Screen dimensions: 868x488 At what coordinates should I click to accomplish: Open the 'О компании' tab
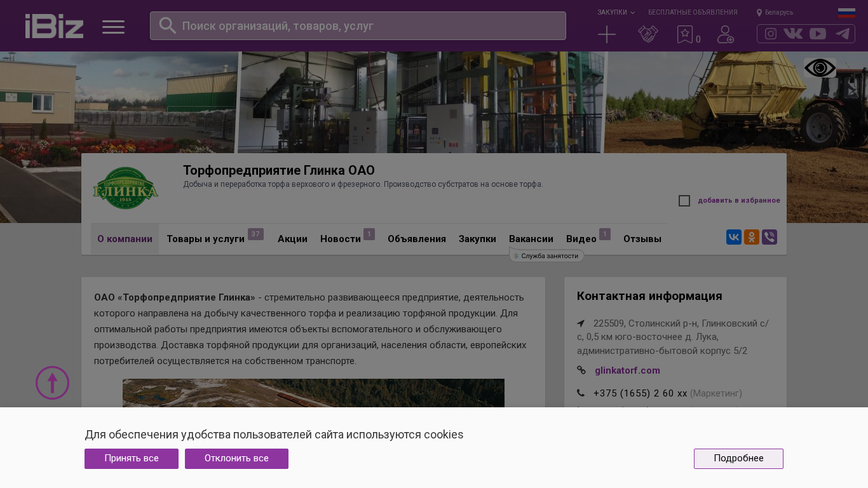coord(125,239)
